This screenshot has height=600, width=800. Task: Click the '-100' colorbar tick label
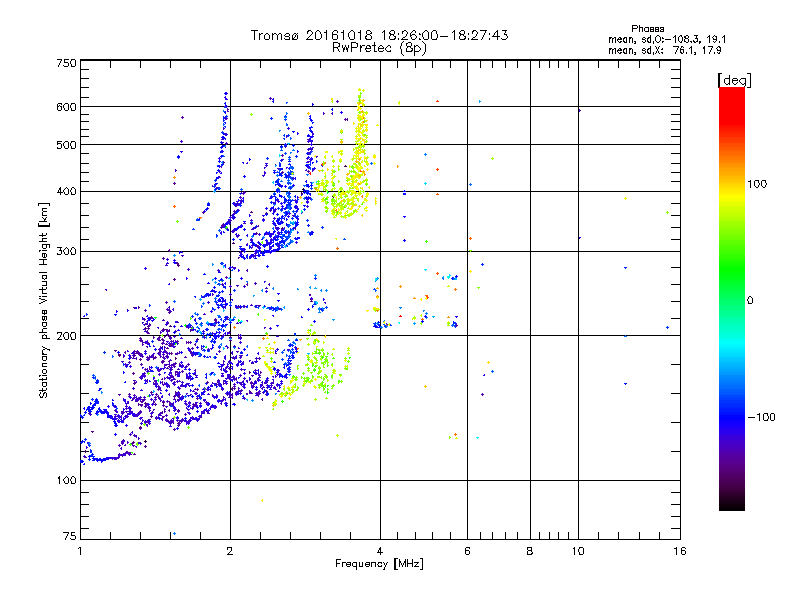tap(761, 417)
